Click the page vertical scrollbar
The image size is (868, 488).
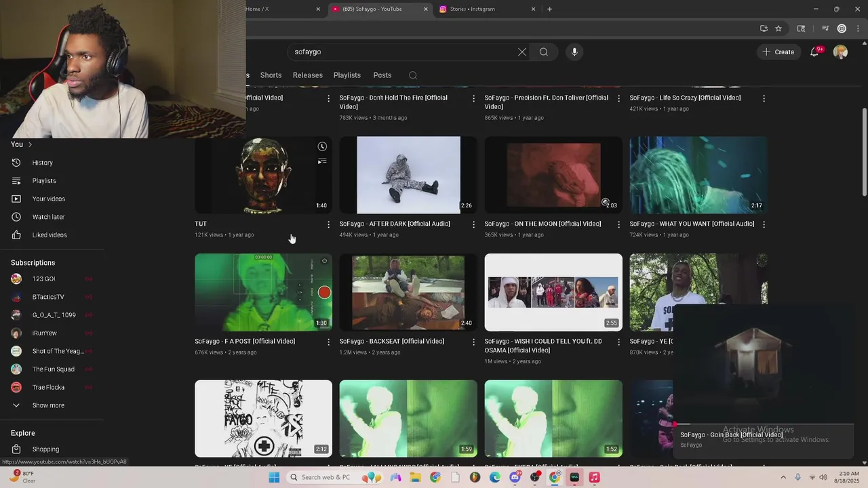click(x=864, y=152)
